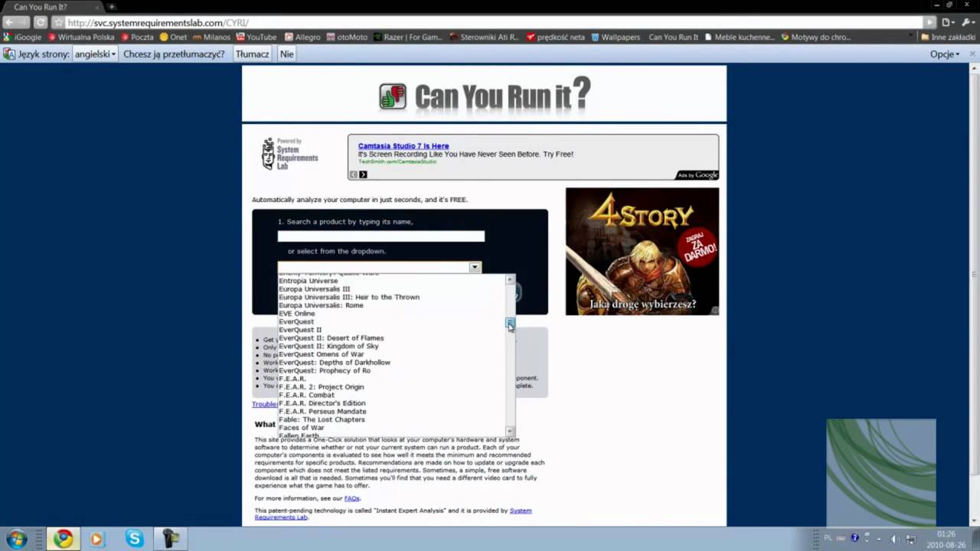Open the Wallpapers bookmark
980x551 pixels.
click(x=616, y=37)
